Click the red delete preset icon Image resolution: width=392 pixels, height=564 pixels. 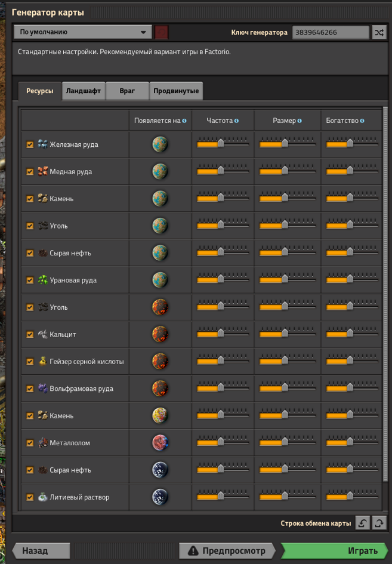(x=162, y=32)
